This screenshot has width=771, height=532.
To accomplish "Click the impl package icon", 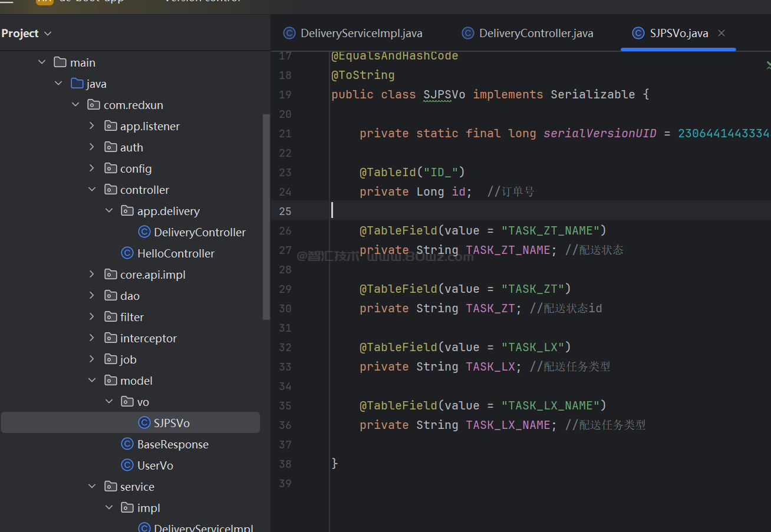I will (127, 508).
